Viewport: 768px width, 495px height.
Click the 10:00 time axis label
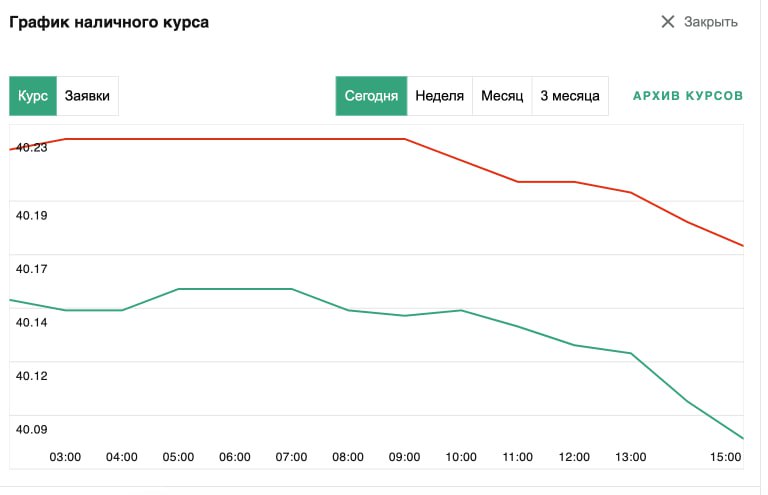(x=461, y=457)
